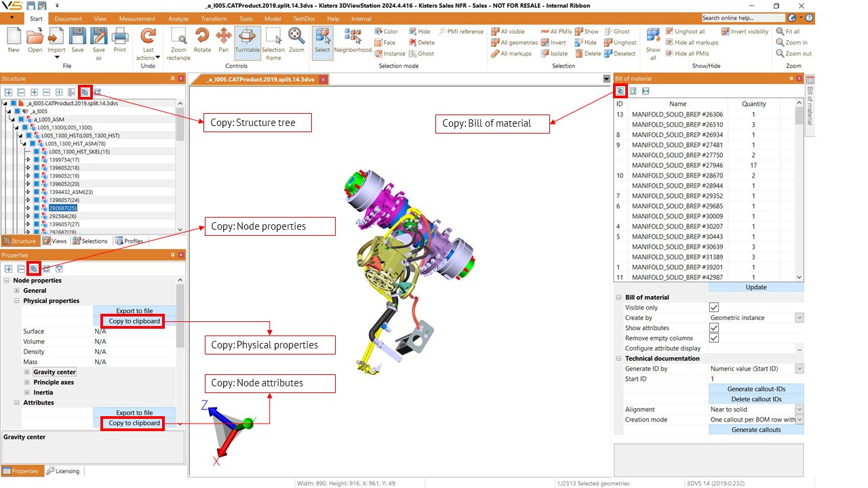
Task: Open the Document ribbon tab
Action: 68,18
